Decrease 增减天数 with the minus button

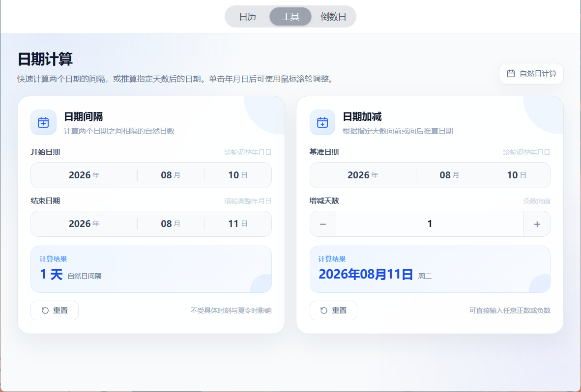[x=323, y=224]
